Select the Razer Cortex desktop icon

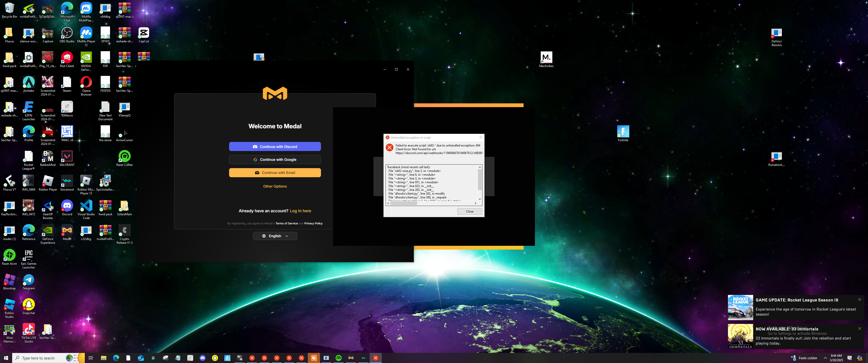[x=124, y=159]
